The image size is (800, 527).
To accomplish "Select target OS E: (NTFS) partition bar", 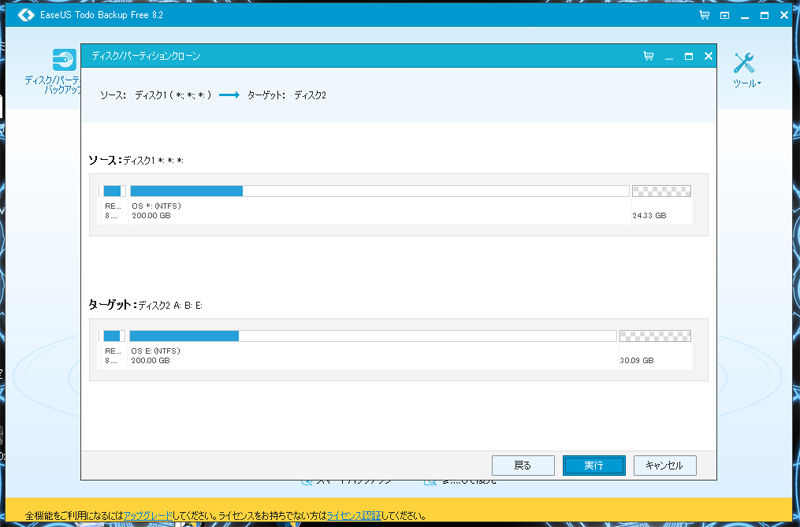I will point(373,336).
